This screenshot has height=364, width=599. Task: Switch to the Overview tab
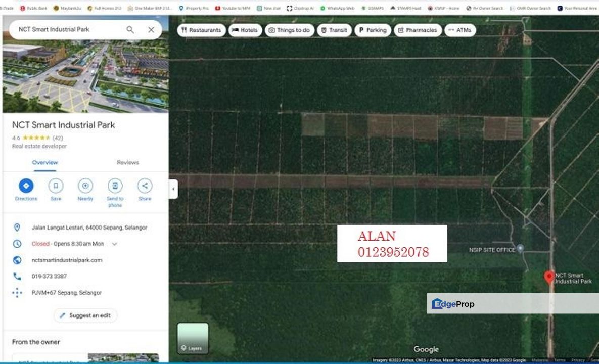[x=44, y=163]
